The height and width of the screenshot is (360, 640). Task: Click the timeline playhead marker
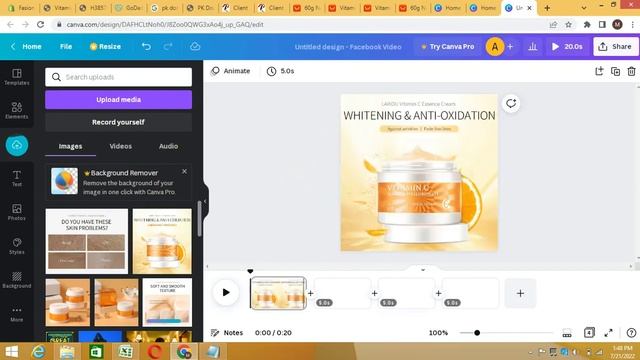250,271
